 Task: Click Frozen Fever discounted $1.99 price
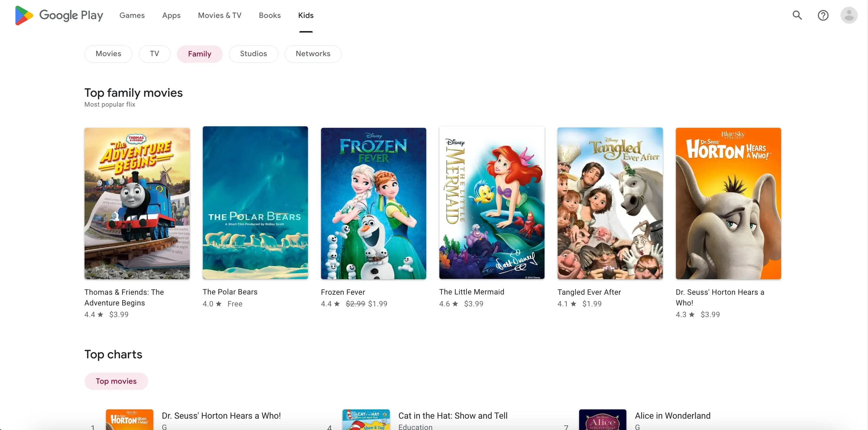tap(378, 304)
